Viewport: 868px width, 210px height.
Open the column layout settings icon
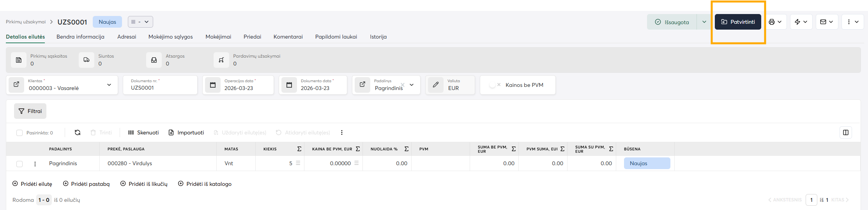(x=845, y=132)
